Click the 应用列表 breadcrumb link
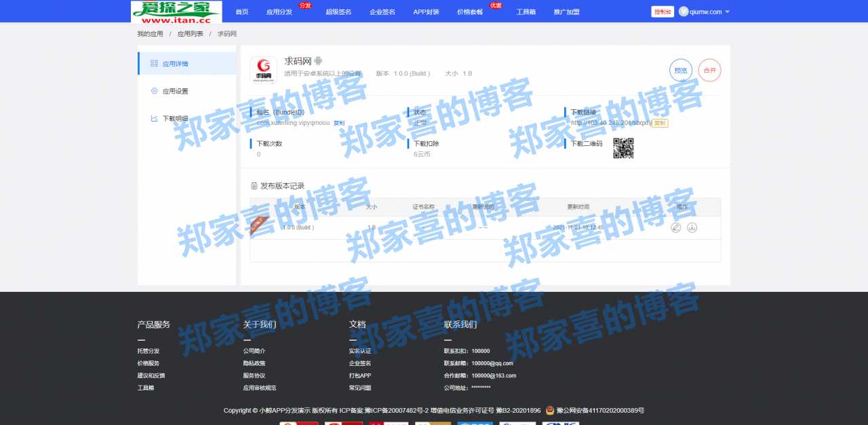Image resolution: width=868 pixels, height=425 pixels. (191, 34)
